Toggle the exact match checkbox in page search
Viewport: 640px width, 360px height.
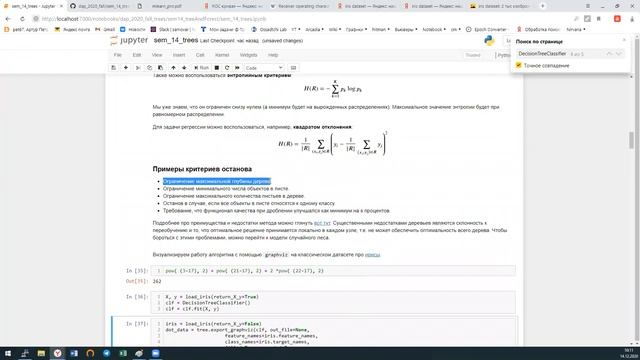tap(519, 65)
